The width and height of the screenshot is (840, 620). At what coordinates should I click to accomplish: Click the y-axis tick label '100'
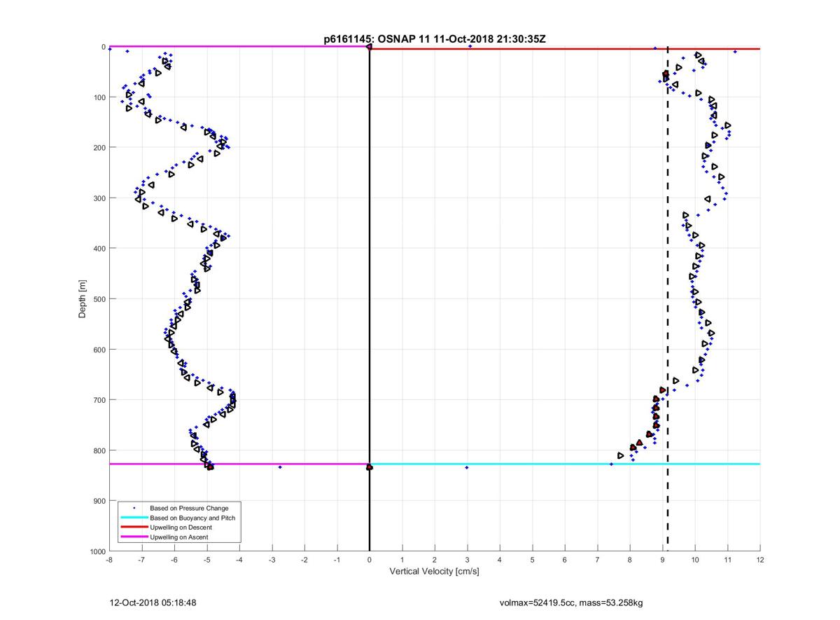(x=99, y=97)
